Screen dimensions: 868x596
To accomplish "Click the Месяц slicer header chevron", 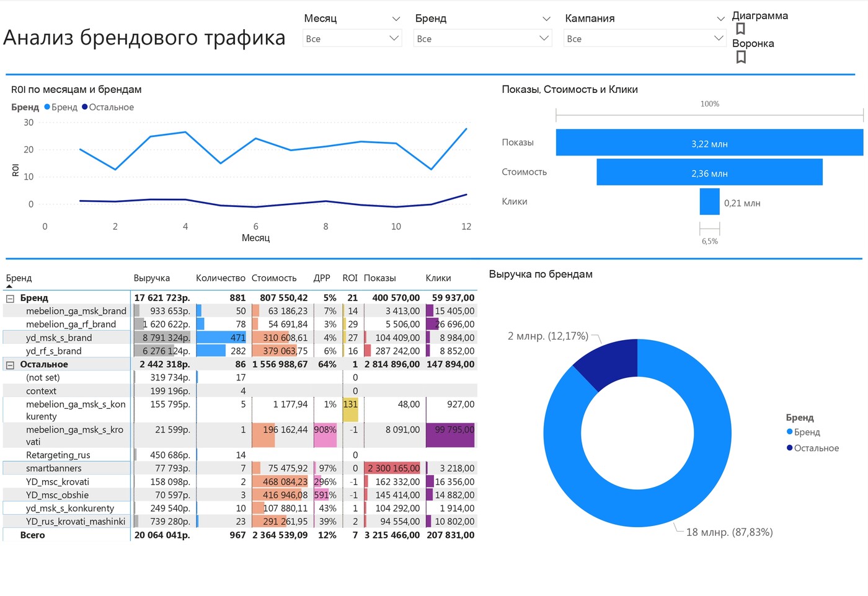I will coord(396,19).
